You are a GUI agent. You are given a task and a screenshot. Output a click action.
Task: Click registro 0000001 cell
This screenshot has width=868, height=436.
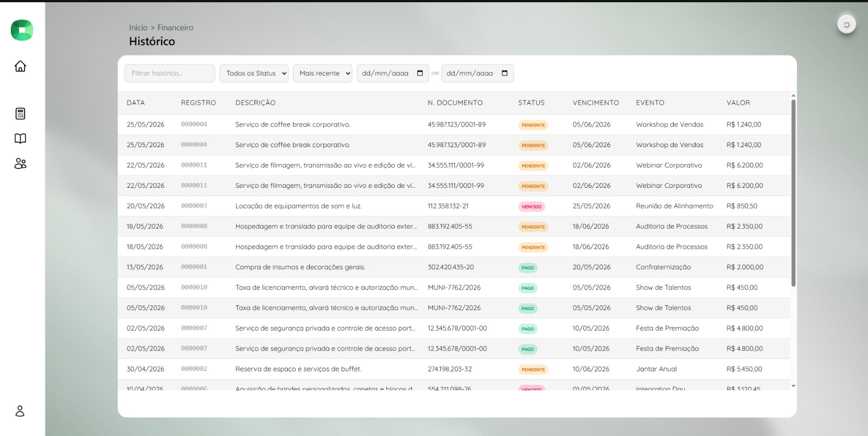(194, 267)
